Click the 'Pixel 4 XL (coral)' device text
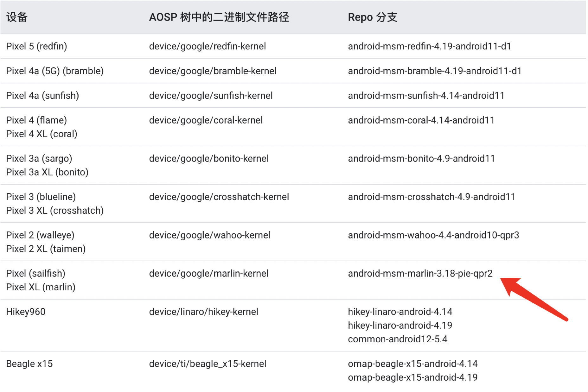 pyautogui.click(x=42, y=134)
